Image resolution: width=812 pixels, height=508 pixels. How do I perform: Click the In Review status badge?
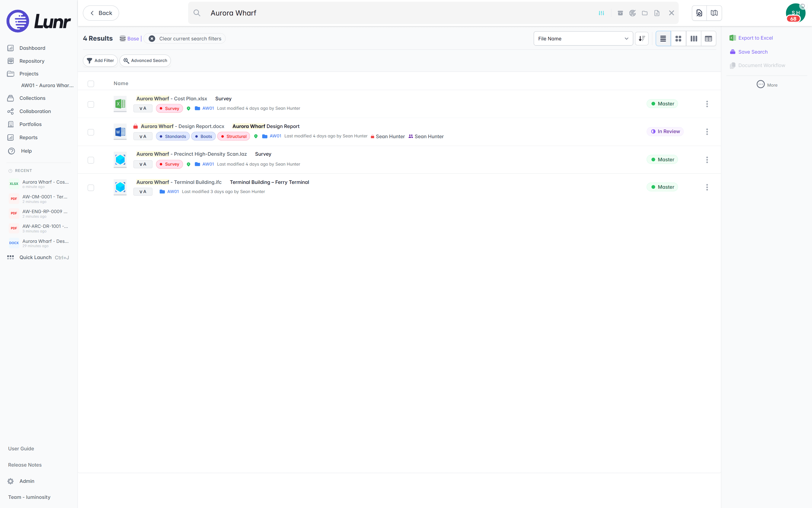pyautogui.click(x=665, y=131)
